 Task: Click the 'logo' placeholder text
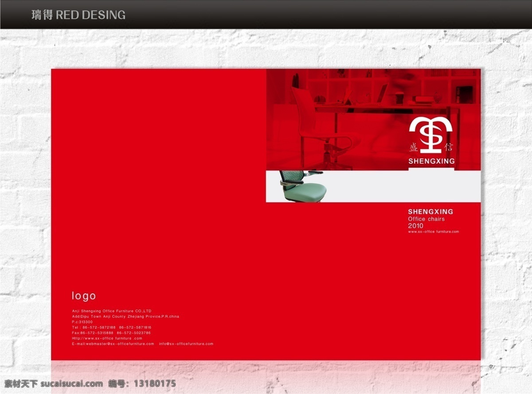tap(84, 296)
